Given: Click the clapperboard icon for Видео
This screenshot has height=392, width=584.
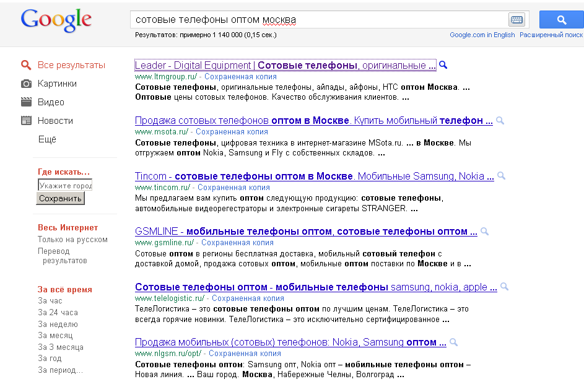Looking at the screenshot, I should coord(26,102).
